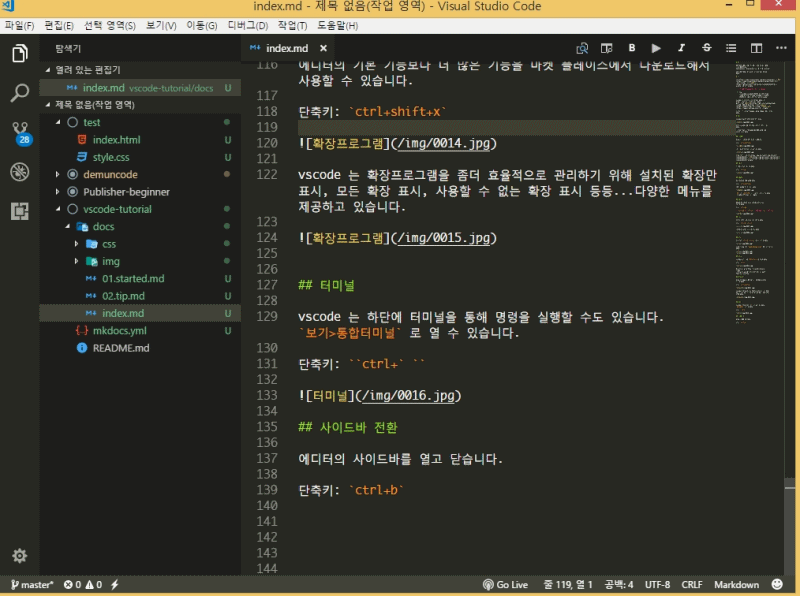This screenshot has width=800, height=596.
Task: Open the 디버그(D) menu
Action: pyautogui.click(x=247, y=26)
